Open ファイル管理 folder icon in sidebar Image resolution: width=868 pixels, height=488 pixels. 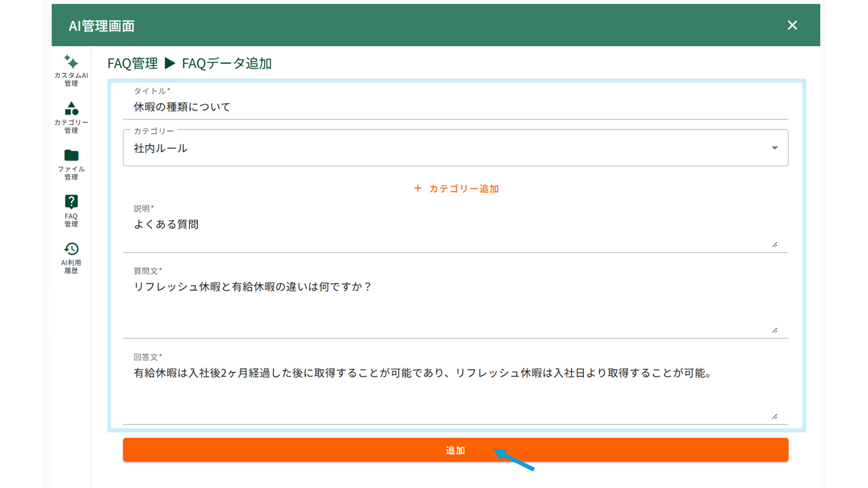71,155
